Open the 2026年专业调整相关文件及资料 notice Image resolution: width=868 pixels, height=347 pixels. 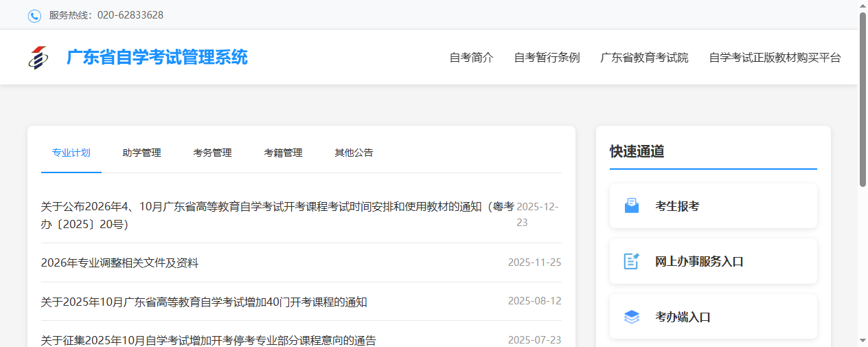click(119, 262)
